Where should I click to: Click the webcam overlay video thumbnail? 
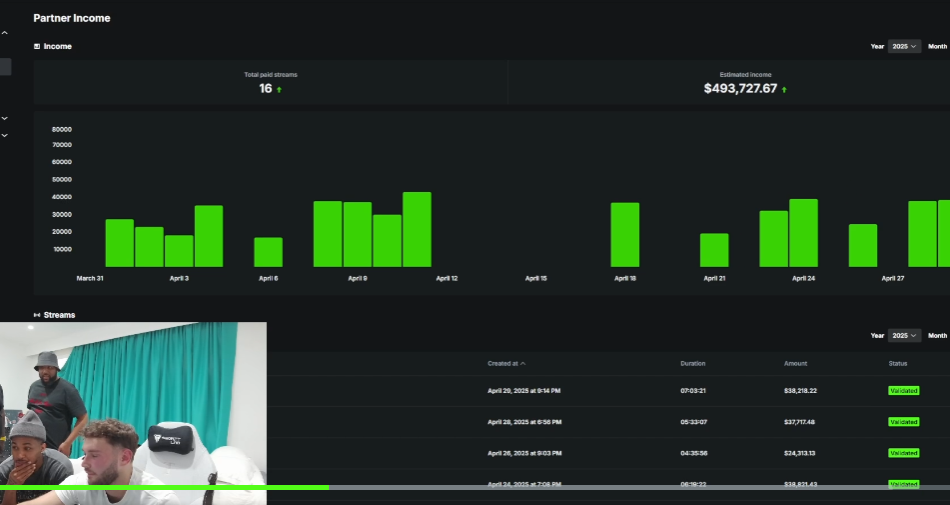coord(133,413)
